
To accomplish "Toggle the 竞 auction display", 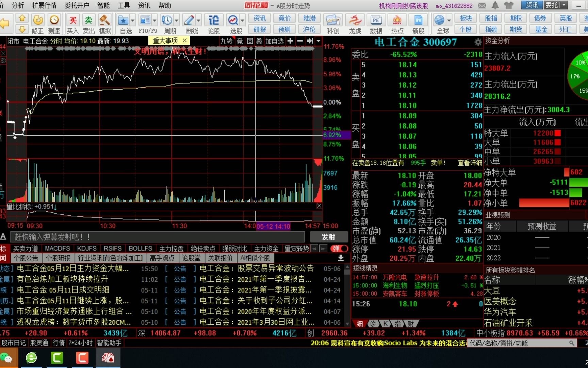I will click(240, 41).
